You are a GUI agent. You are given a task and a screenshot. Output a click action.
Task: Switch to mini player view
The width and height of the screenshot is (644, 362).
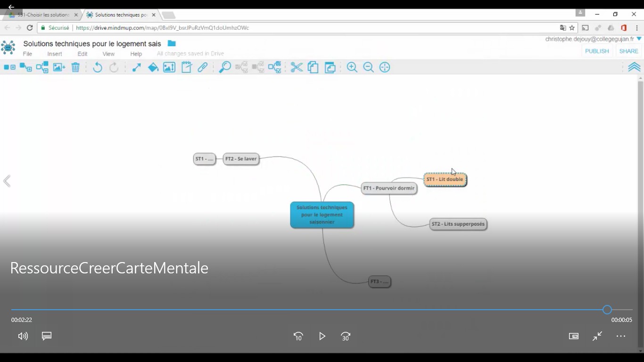[574, 336]
